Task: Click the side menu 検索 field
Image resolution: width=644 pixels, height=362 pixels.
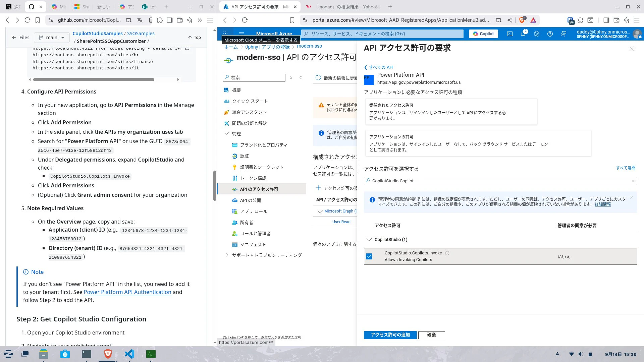Action: 254,78
